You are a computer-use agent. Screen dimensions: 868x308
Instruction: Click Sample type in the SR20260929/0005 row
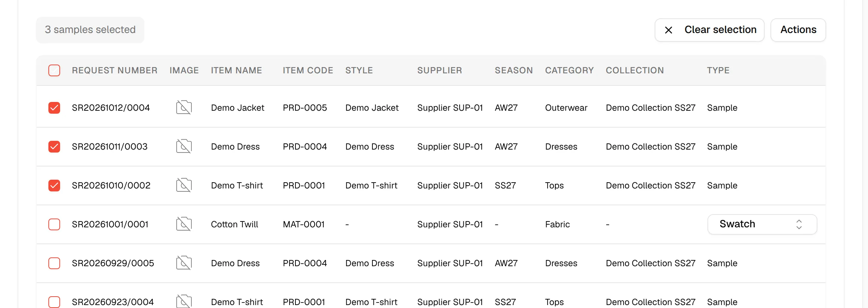[722, 263]
